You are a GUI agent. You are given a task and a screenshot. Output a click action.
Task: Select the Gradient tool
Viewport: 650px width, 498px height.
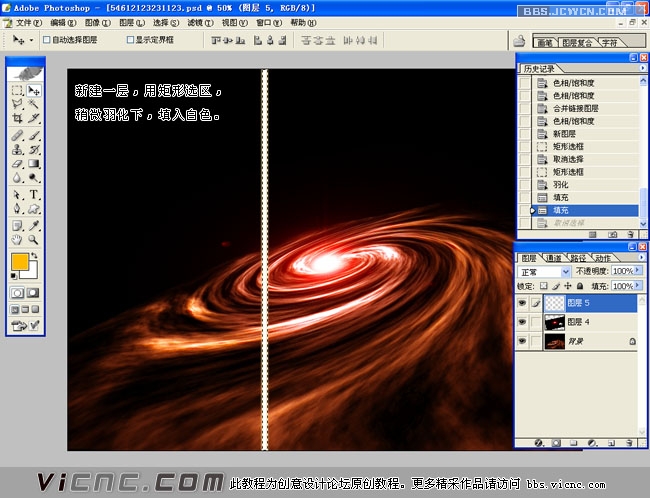point(34,164)
